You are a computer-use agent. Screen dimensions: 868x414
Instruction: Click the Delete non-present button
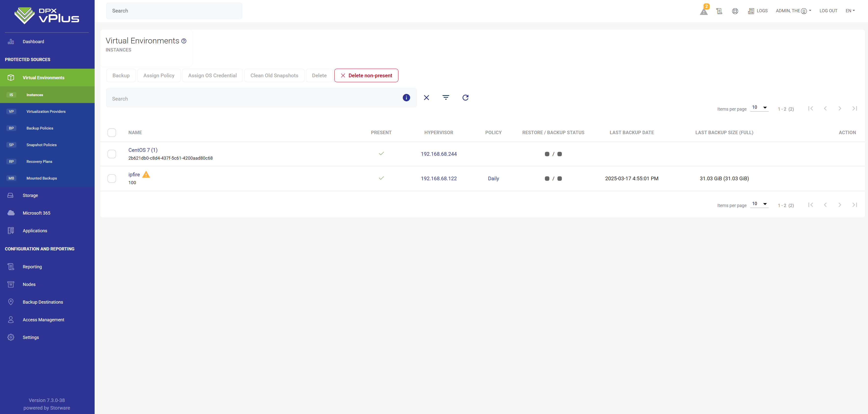pos(366,76)
